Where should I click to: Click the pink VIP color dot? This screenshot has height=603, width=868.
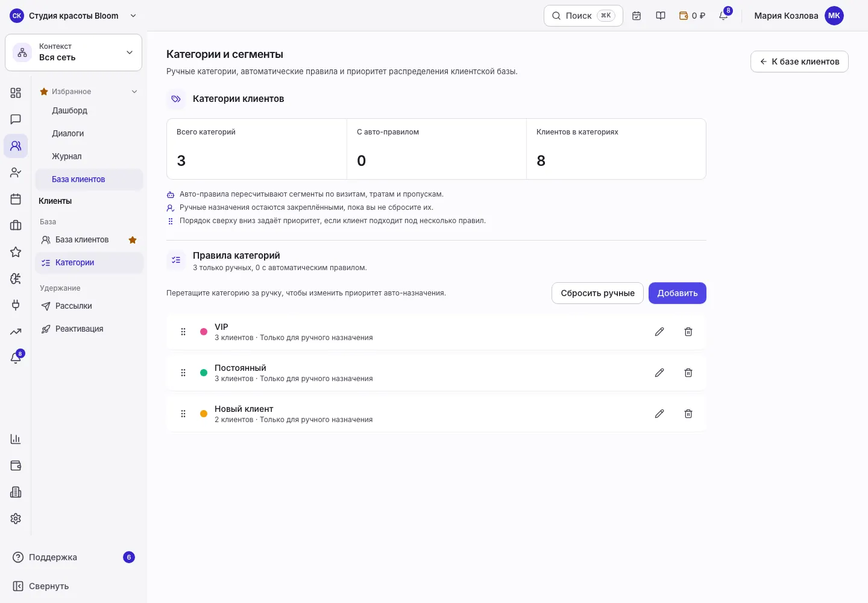coord(204,332)
